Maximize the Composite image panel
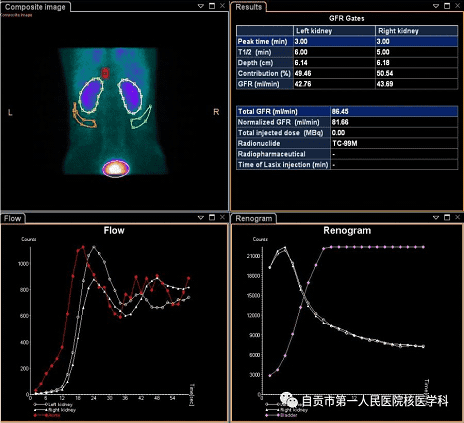The width and height of the screenshot is (464, 423). pos(212,6)
